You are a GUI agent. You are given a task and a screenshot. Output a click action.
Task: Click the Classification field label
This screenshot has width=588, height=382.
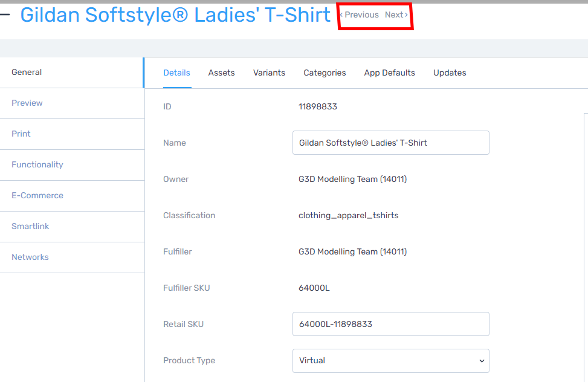click(189, 215)
